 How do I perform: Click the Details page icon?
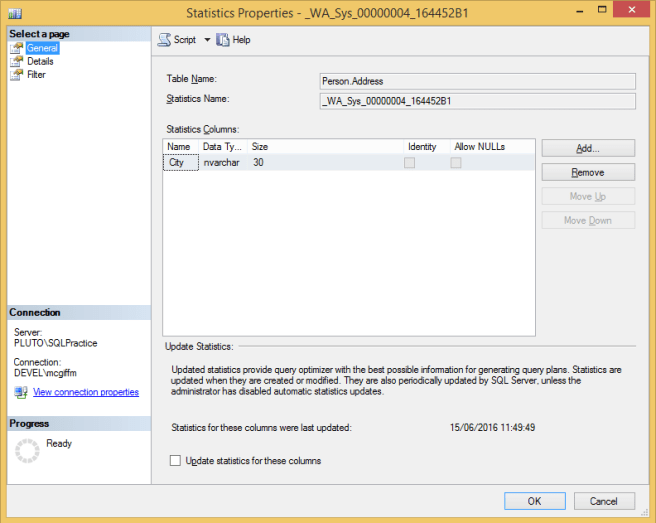coord(17,62)
